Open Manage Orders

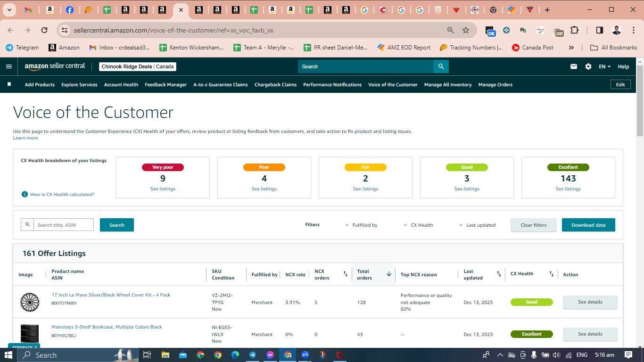[x=495, y=85]
